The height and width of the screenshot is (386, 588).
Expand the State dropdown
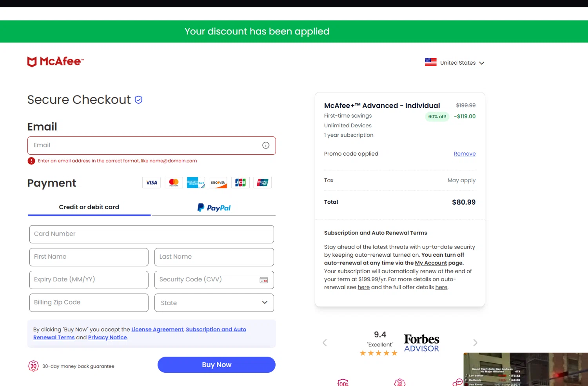click(x=214, y=303)
